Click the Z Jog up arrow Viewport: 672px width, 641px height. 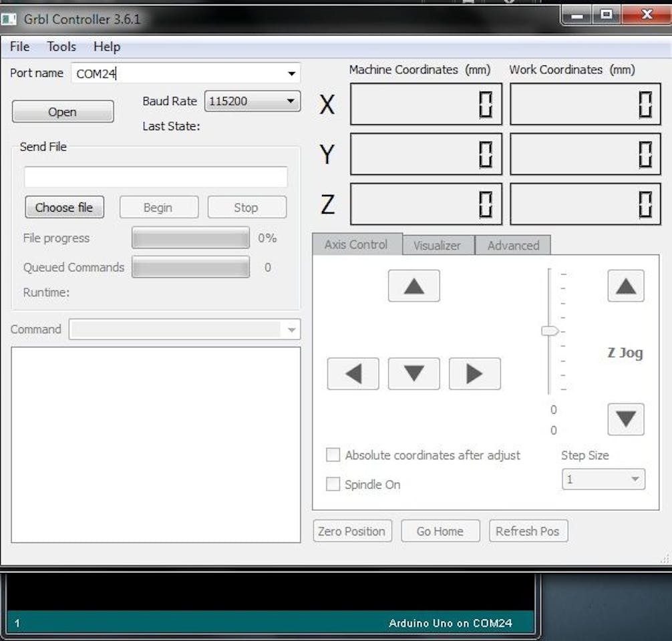pyautogui.click(x=625, y=286)
